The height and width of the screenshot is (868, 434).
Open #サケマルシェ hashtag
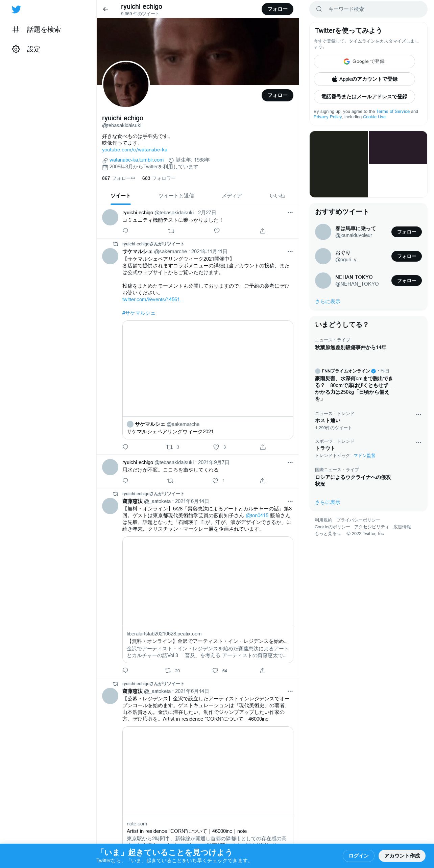139,313
